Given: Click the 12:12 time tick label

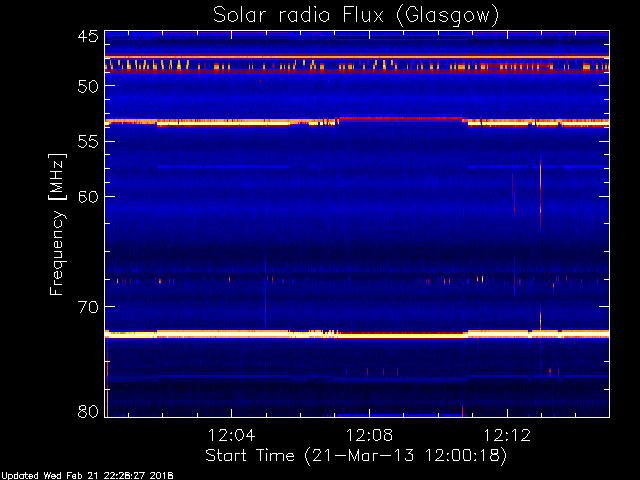Looking at the screenshot, I should click(507, 435).
